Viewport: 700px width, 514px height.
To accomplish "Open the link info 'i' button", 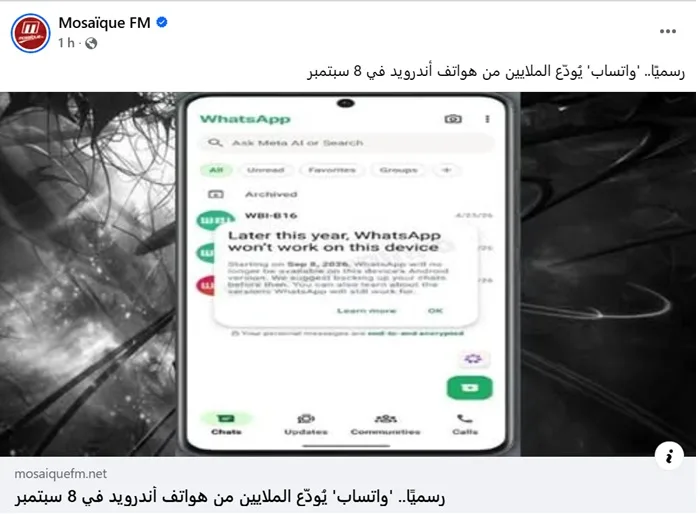I will click(x=669, y=456).
